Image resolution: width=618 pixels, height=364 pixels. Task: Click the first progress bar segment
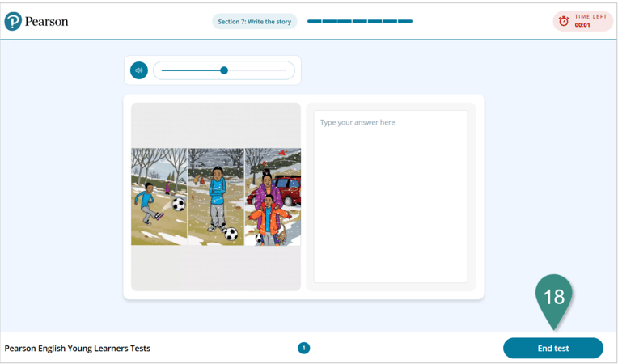(314, 22)
